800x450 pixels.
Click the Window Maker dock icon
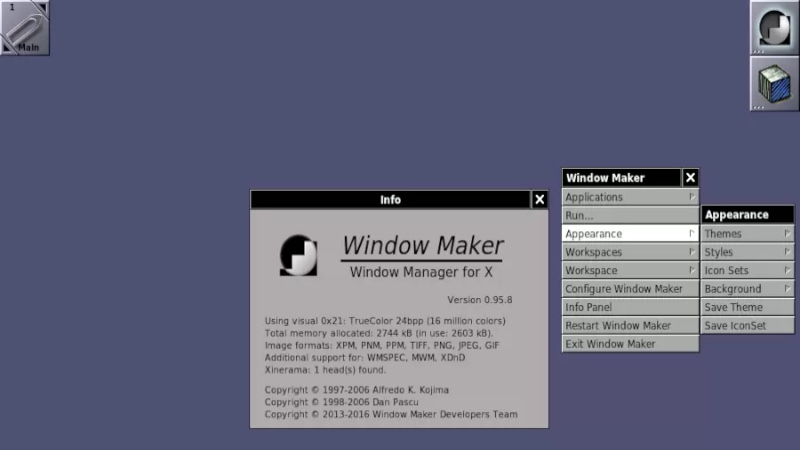point(774,27)
